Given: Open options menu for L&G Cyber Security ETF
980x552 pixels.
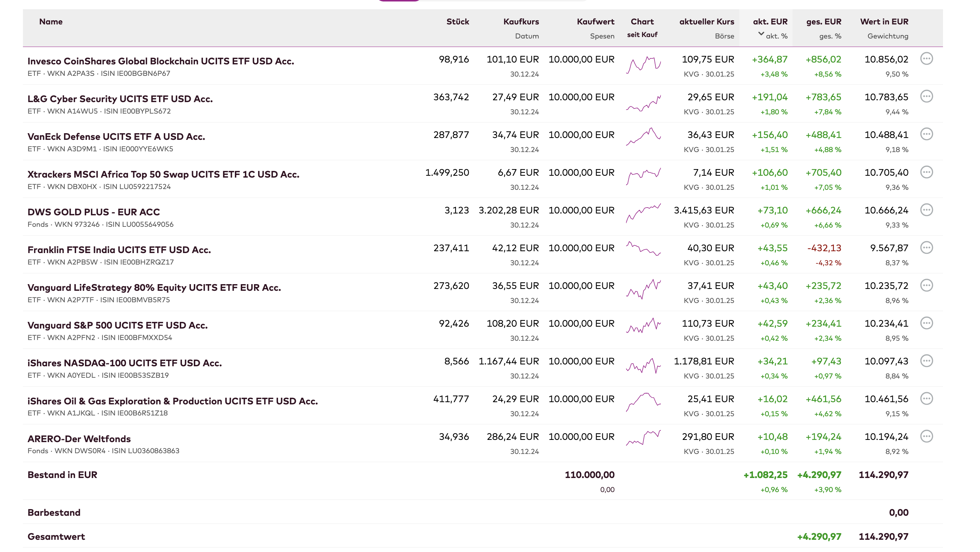Looking at the screenshot, I should click(x=926, y=96).
